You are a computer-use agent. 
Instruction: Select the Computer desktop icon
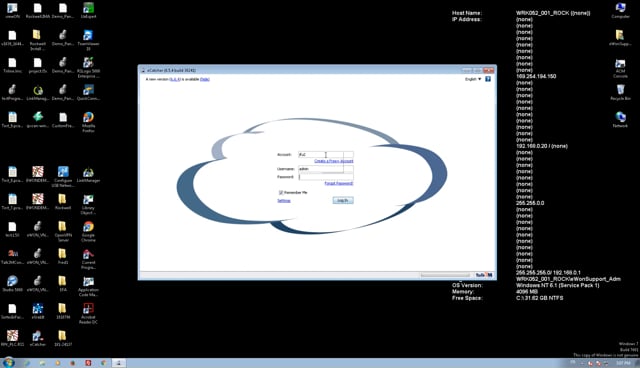(620, 11)
